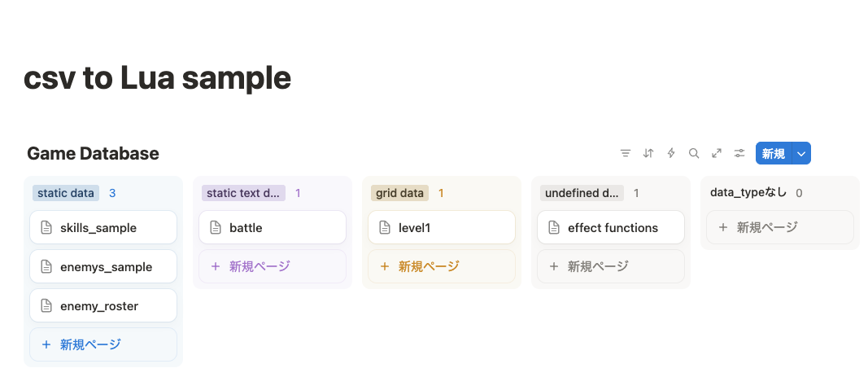
Task: Open the view settings sliders icon
Action: click(x=739, y=153)
